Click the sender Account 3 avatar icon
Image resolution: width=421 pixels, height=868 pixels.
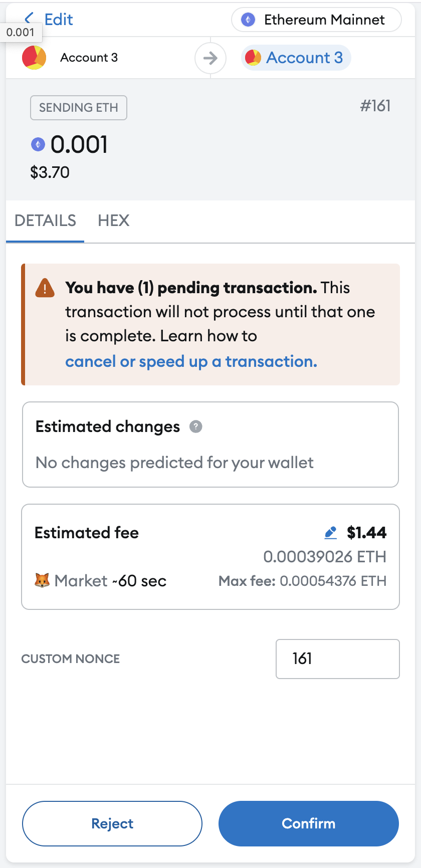(34, 58)
